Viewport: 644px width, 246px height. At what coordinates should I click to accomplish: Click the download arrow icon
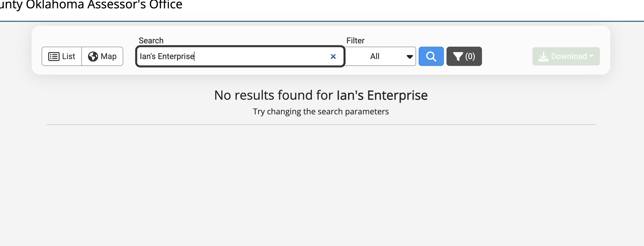[543, 56]
